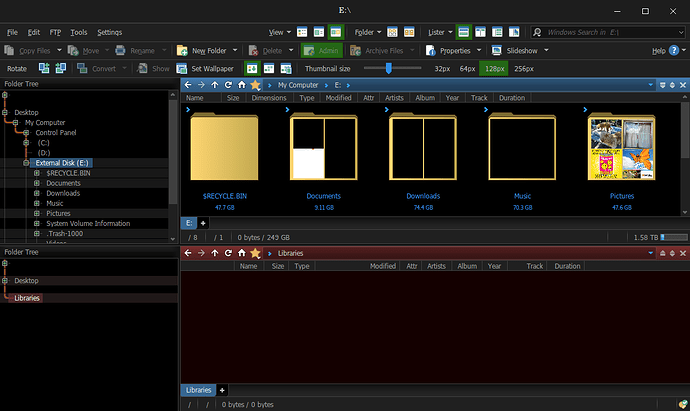Open the View dropdown

(x=280, y=32)
